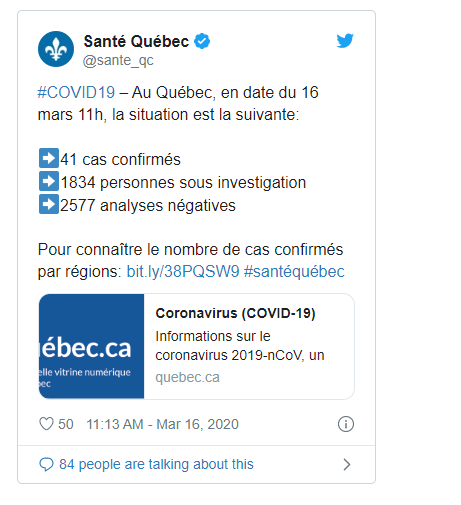Screen dimensions: 461x505
Task: Click the speech bubble reply icon
Action: 46,464
